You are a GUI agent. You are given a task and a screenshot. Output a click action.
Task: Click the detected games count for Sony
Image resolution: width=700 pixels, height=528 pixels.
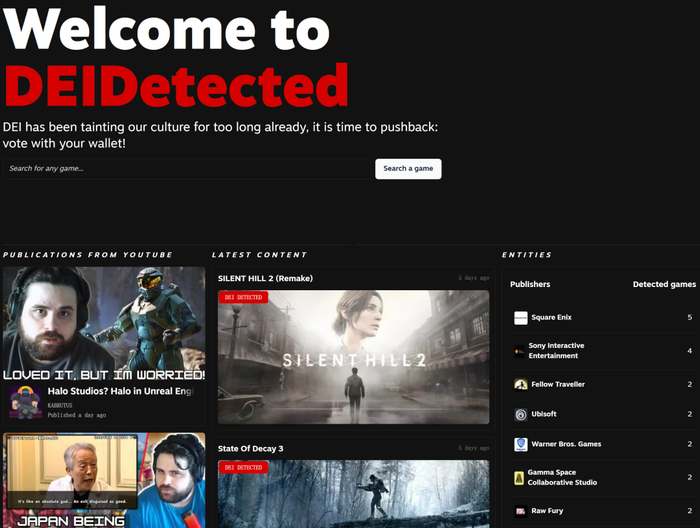coord(690,351)
